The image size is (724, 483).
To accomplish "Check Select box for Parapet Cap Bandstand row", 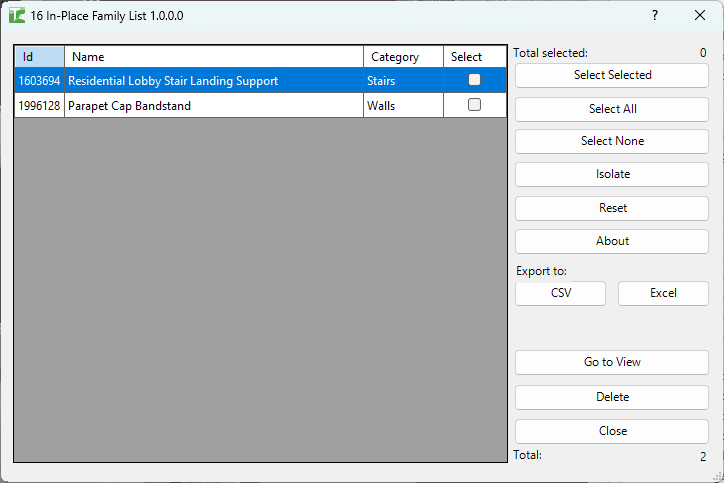I will (x=474, y=105).
